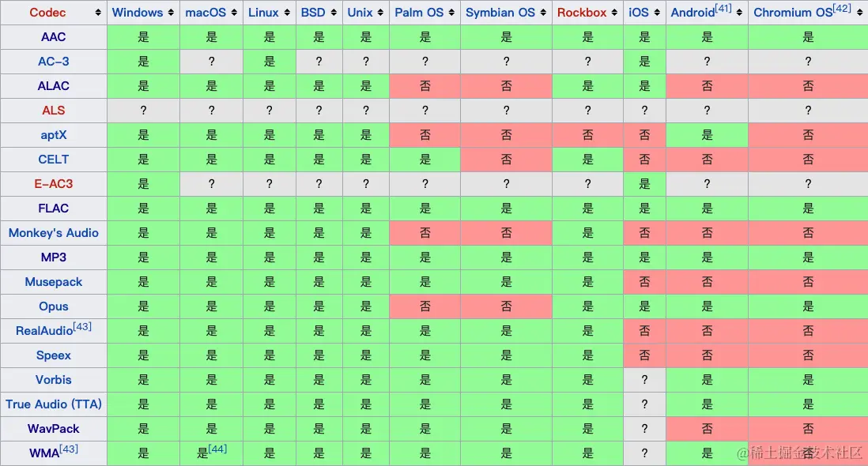This screenshot has width=868, height=466.
Task: Open the Unix header link
Action: pyautogui.click(x=360, y=13)
